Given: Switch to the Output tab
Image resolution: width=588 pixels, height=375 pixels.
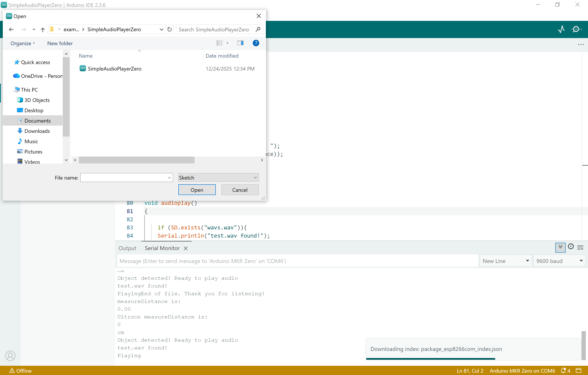Looking at the screenshot, I should [x=127, y=248].
